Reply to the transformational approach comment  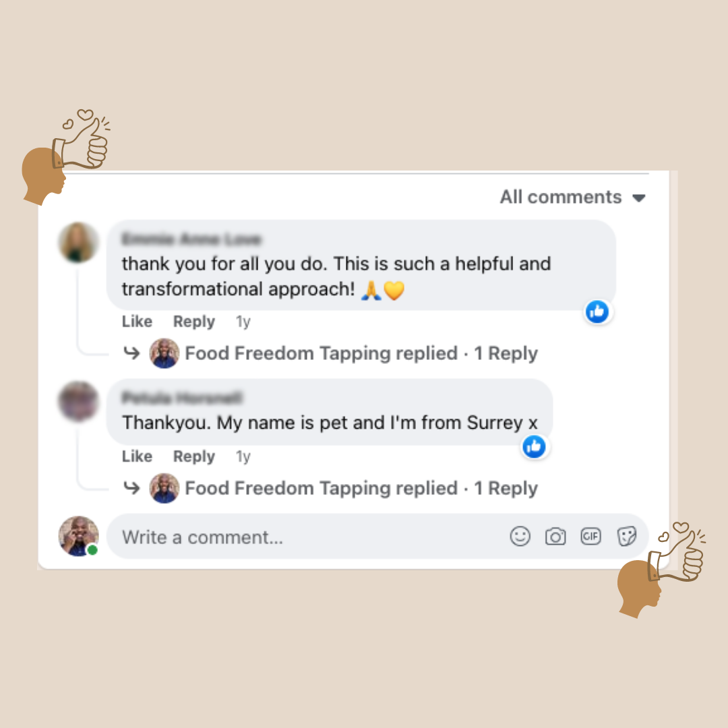click(193, 322)
